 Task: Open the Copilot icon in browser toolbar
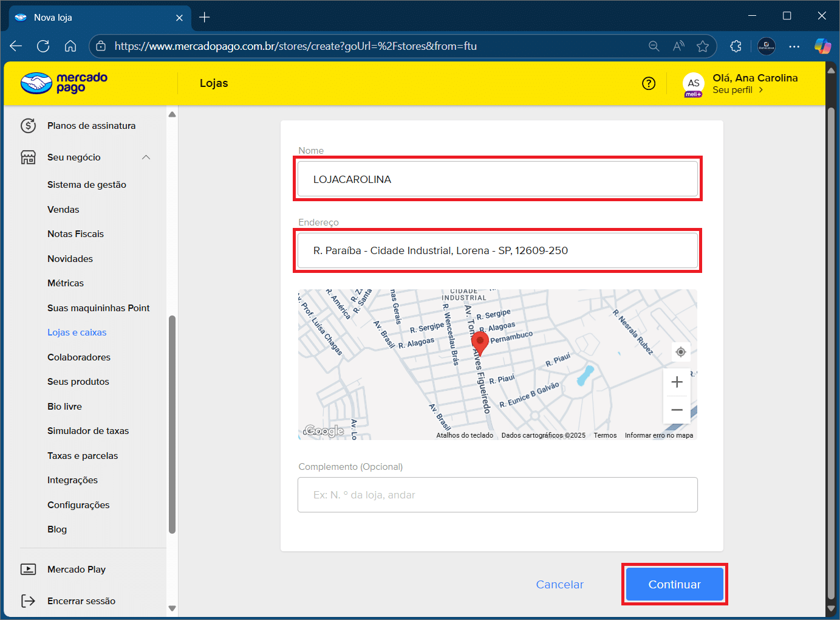pyautogui.click(x=822, y=46)
